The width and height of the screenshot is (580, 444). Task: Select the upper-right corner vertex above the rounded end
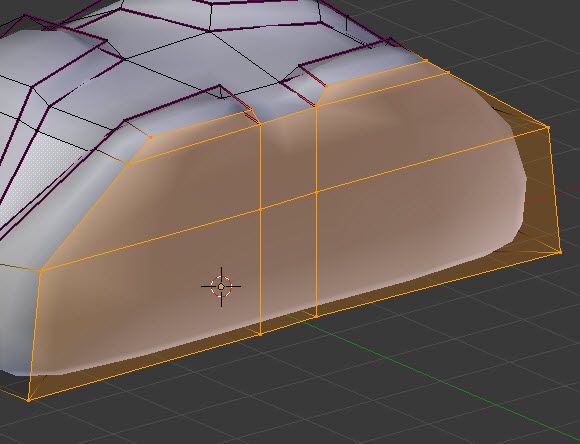548,127
